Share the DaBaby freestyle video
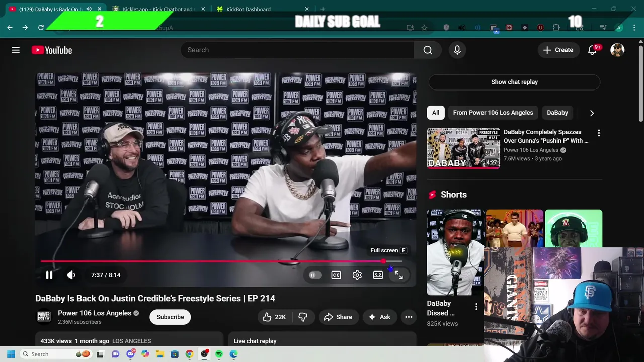The image size is (644, 362). tap(338, 317)
